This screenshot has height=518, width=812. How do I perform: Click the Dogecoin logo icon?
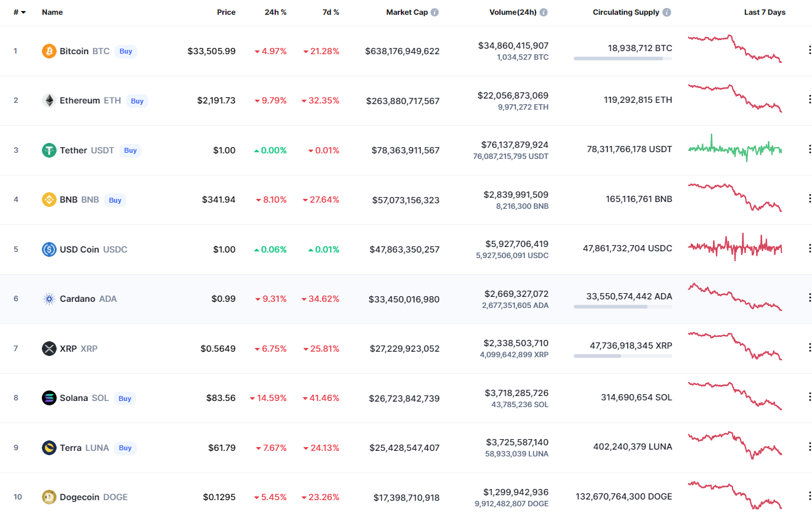point(49,497)
